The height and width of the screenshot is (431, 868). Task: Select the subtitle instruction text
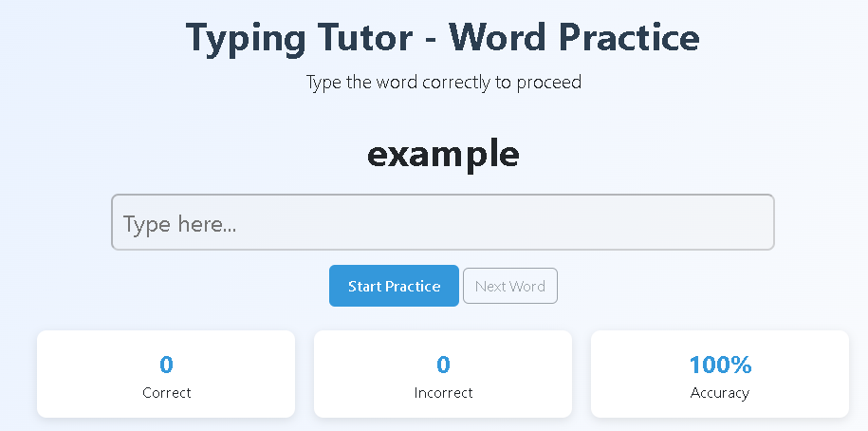pos(443,83)
